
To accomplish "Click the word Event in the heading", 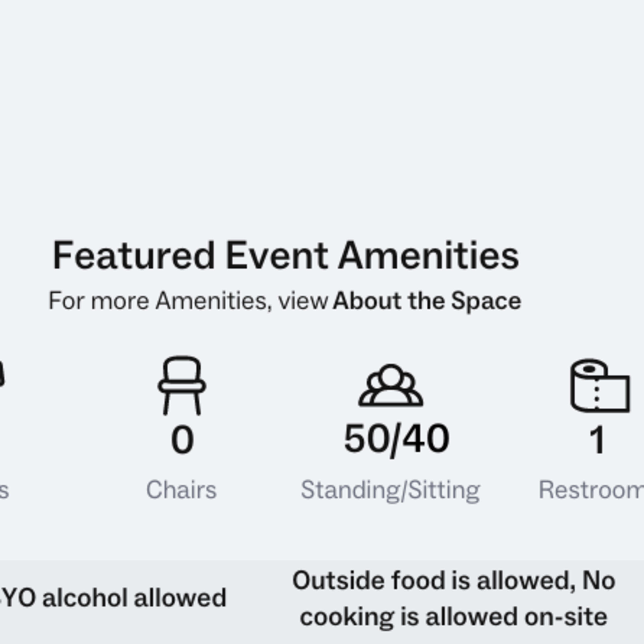I will [x=277, y=256].
